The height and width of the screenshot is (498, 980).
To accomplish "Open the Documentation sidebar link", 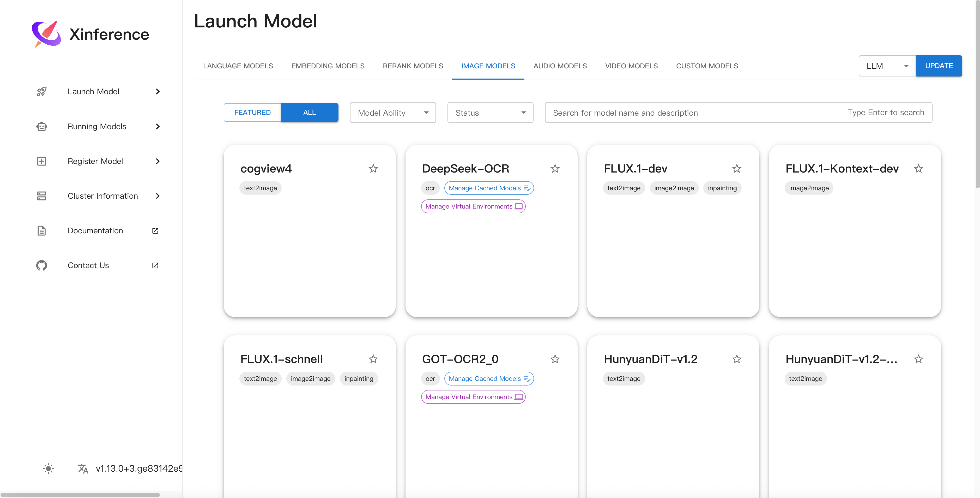I will tap(95, 231).
